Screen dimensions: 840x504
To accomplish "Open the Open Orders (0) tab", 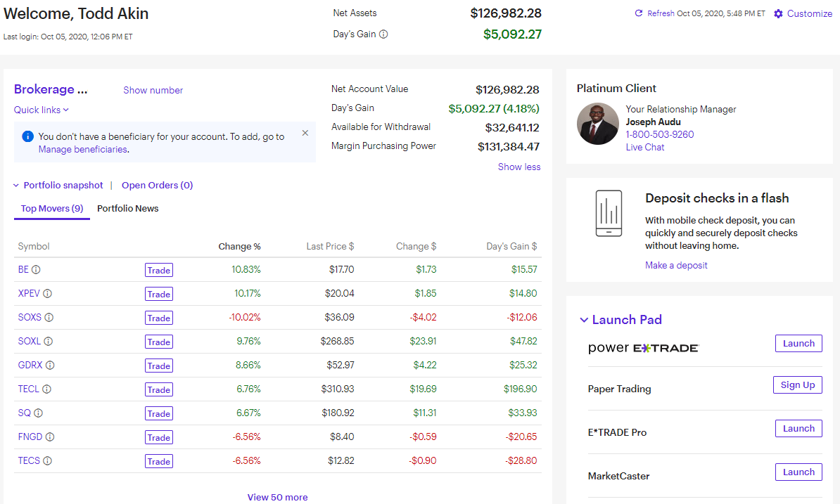I will tap(157, 185).
